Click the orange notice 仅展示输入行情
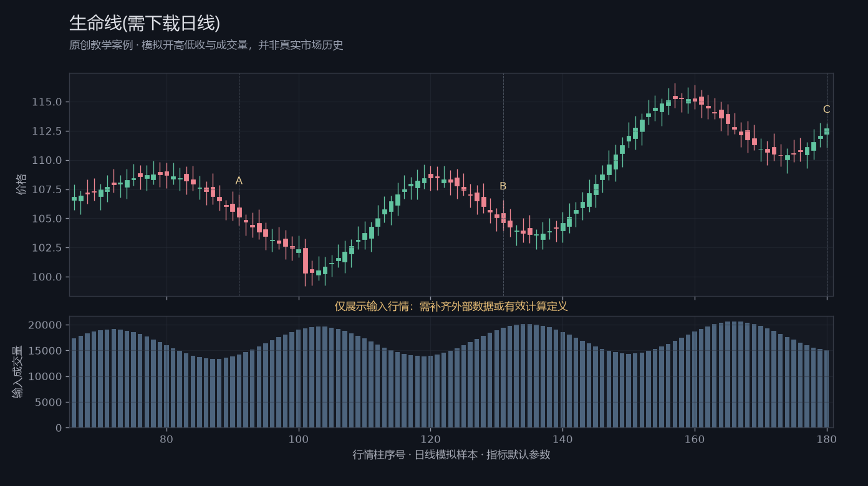Screen dimensions: 868x486 click(x=451, y=307)
